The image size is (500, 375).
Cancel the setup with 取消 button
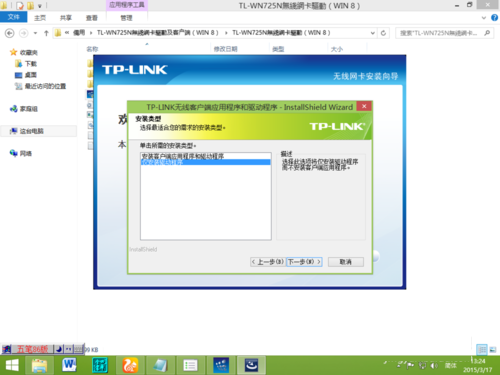tap(346, 262)
